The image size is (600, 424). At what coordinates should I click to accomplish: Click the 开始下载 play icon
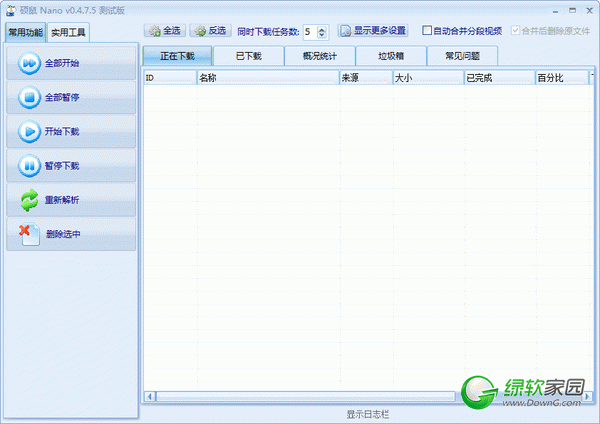pyautogui.click(x=29, y=131)
